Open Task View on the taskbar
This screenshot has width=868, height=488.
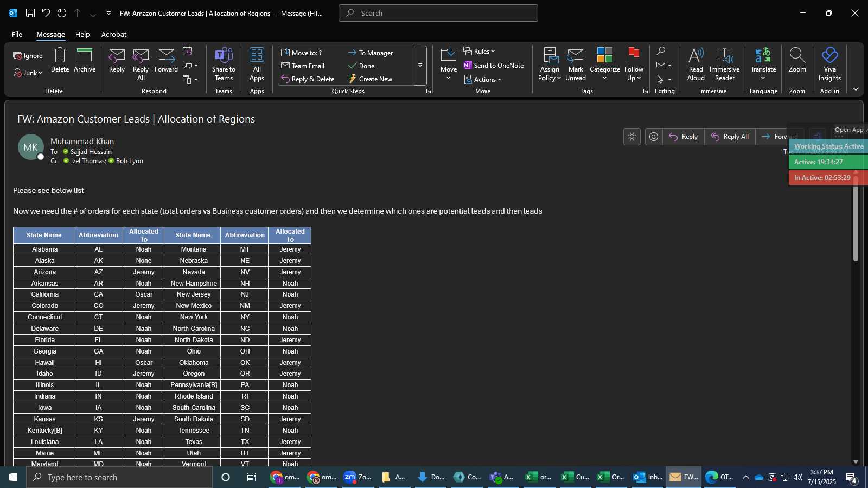pyautogui.click(x=252, y=477)
